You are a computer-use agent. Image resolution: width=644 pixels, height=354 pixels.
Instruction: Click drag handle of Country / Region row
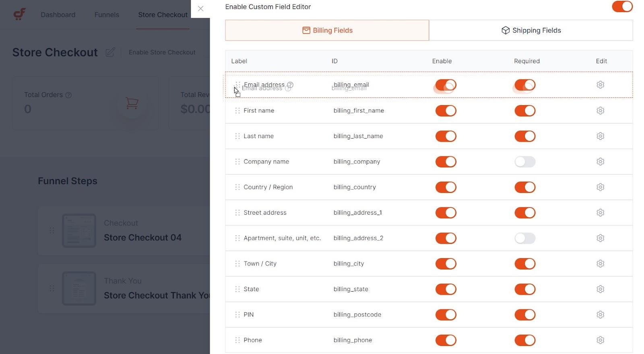pos(237,187)
